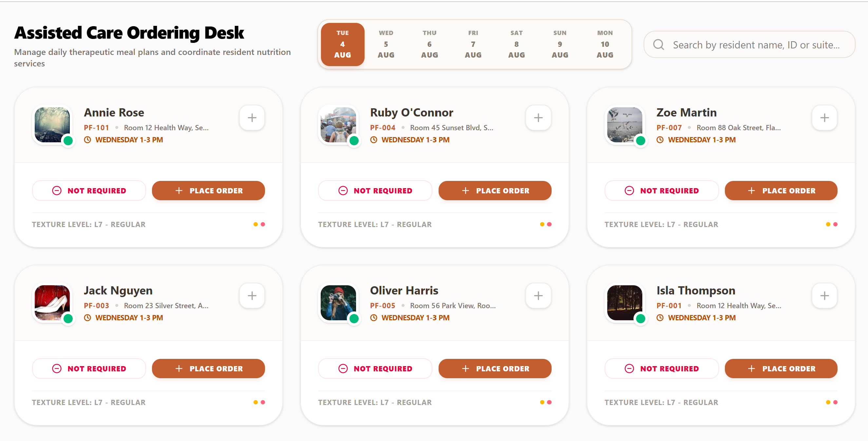
Task: Set Isla Thompson to Not Required
Action: click(x=661, y=368)
